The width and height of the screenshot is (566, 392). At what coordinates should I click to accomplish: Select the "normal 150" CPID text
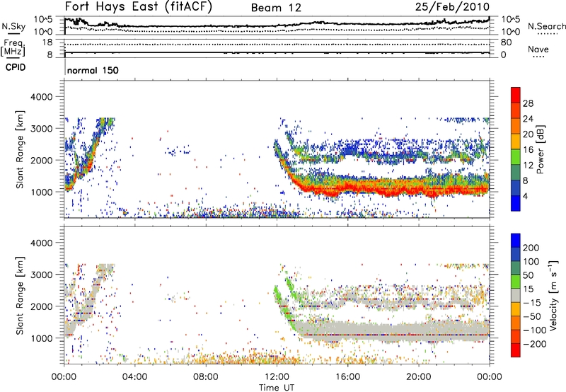point(93,70)
